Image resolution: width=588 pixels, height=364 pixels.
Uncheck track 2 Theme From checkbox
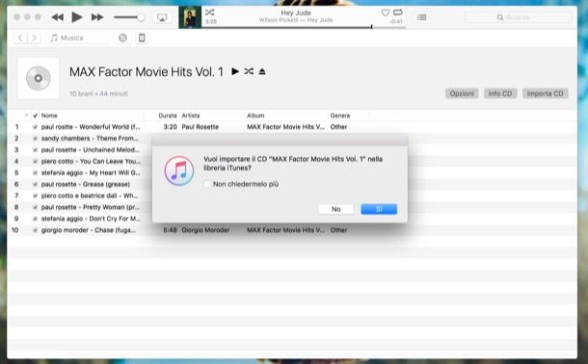[35, 139]
